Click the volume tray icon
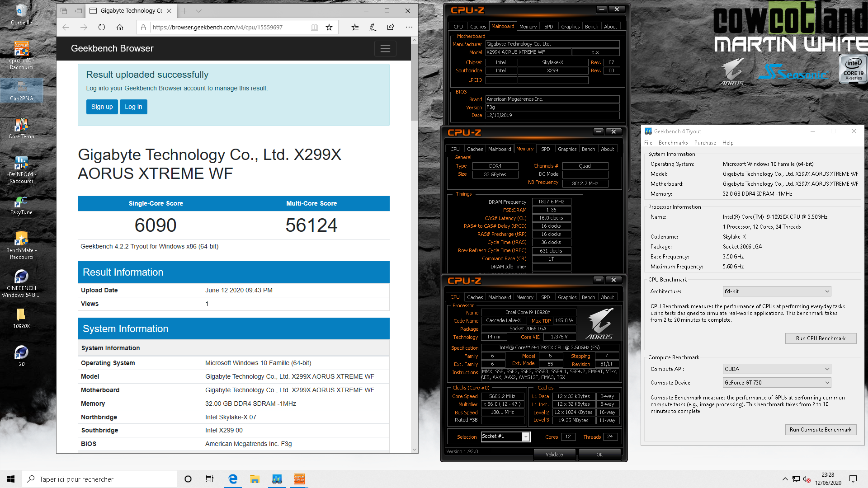The image size is (868, 488). click(807, 479)
